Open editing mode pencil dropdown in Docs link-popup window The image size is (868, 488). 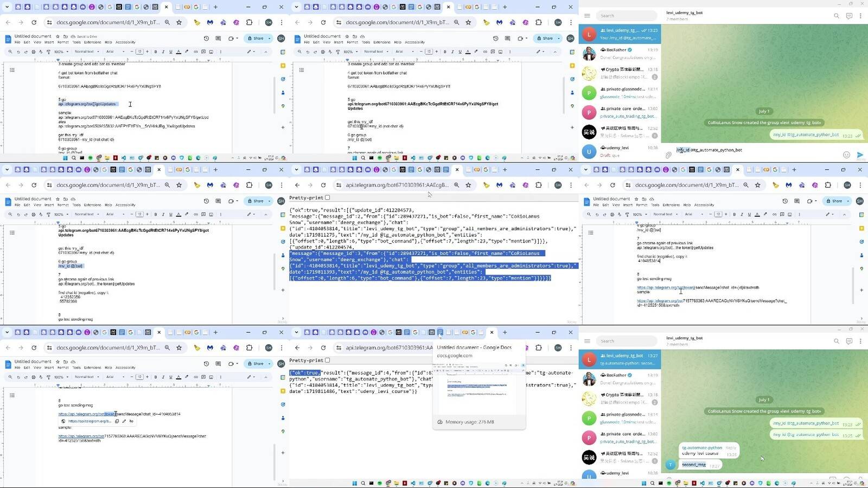[251, 377]
